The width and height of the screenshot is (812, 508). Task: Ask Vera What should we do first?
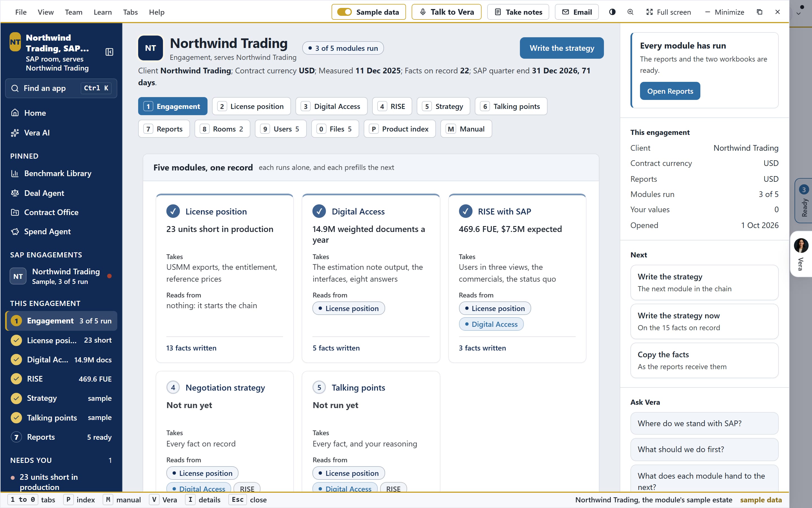coord(704,449)
